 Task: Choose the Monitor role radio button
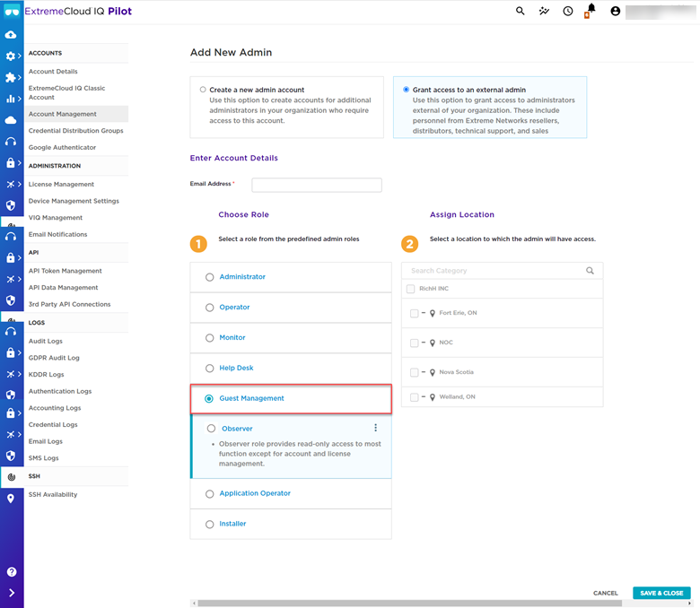[x=209, y=338]
